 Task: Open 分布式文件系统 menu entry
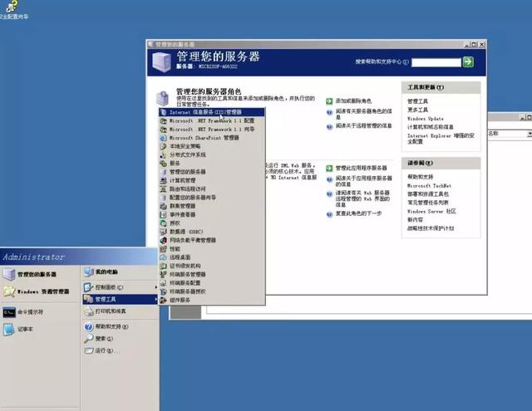pos(211,154)
